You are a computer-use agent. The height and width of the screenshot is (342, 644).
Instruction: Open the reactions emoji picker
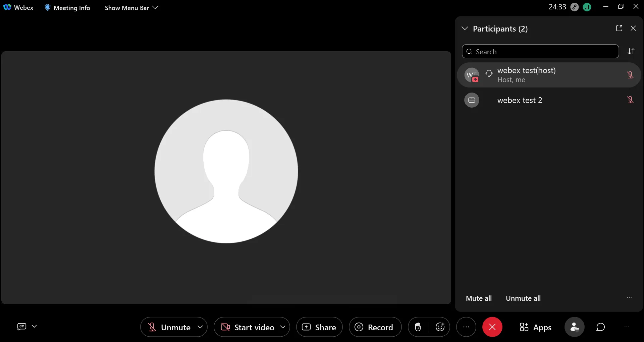pos(440,327)
